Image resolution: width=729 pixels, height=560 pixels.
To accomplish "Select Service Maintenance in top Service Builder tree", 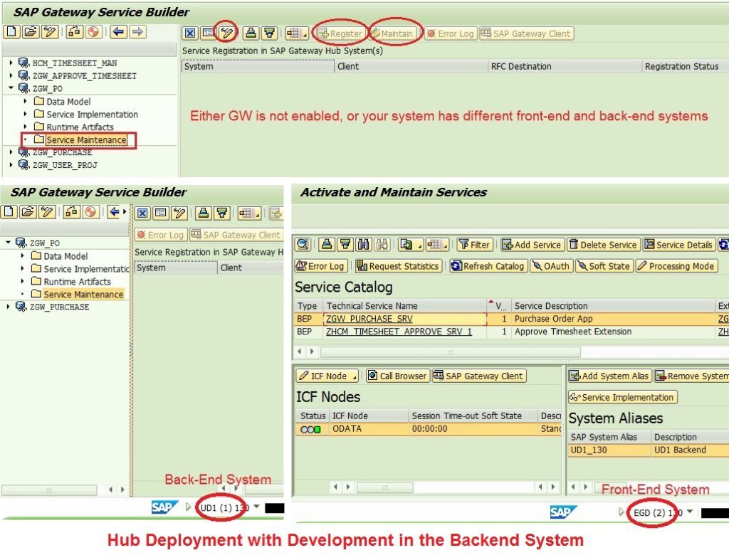I will click(x=86, y=139).
